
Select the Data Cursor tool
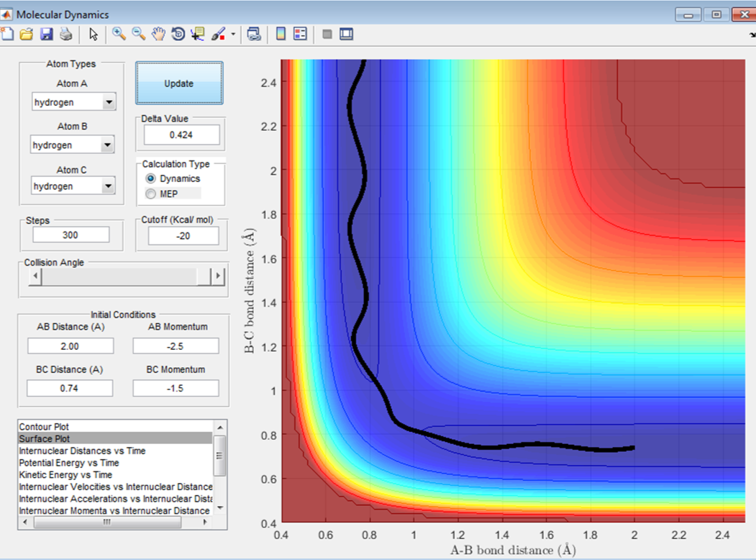point(198,34)
